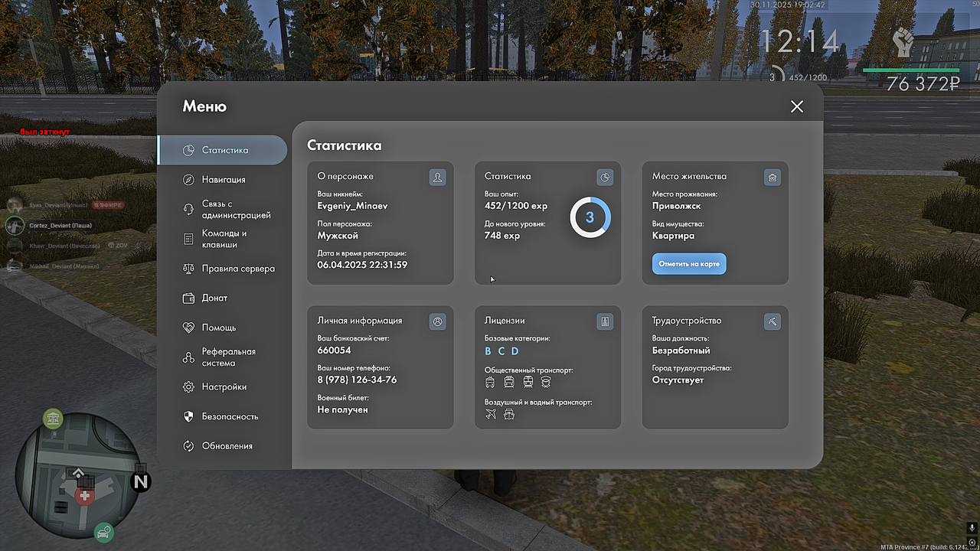
Task: Click the green bank marker on minimap
Action: coord(53,418)
